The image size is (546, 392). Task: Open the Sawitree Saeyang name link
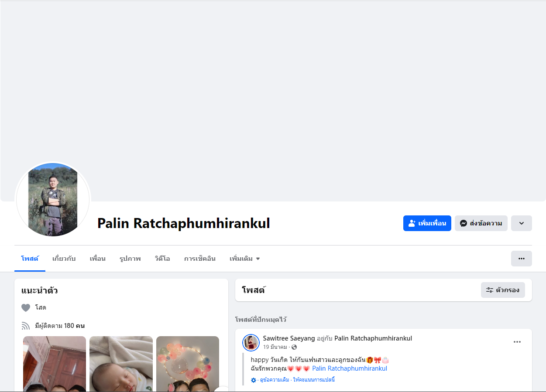tap(289, 338)
